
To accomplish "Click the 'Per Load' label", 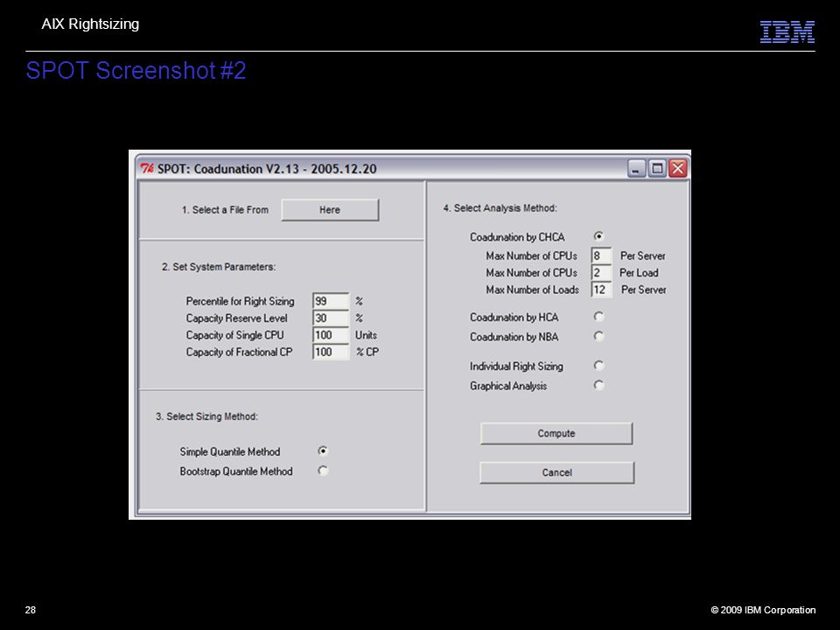I will coord(639,273).
